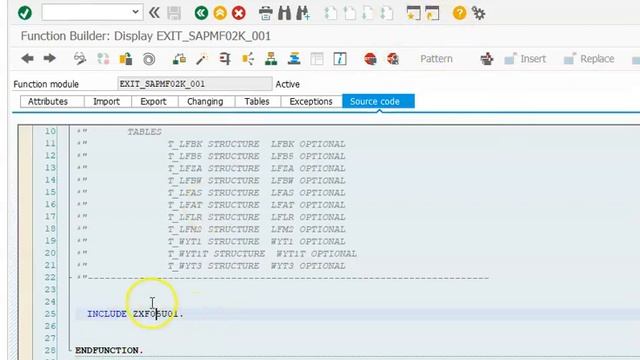640x360 pixels.
Task: Click the Check syntax icon
Action: (179, 59)
